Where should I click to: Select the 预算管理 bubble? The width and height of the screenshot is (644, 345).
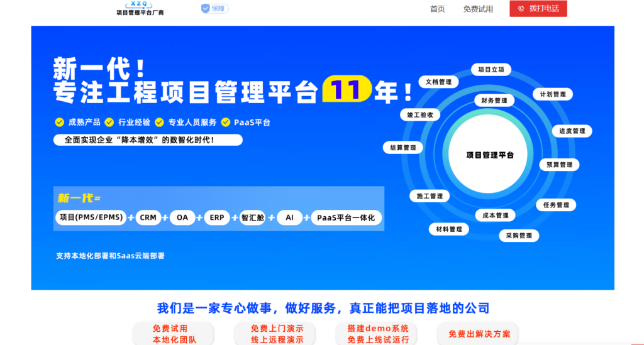(x=559, y=165)
